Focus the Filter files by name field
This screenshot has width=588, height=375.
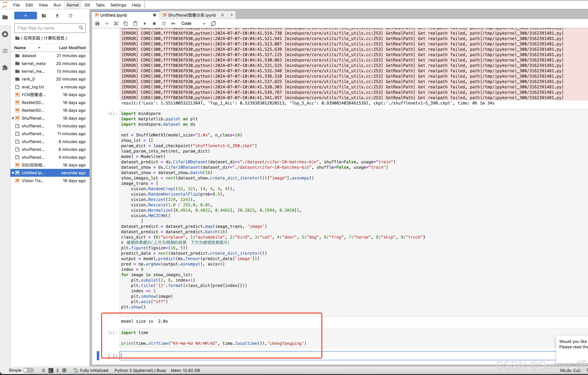point(50,28)
